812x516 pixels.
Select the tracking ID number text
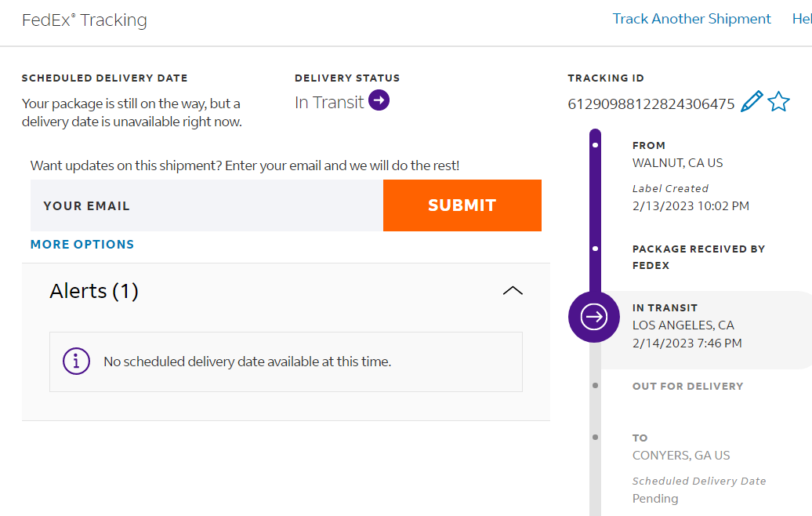pyautogui.click(x=651, y=104)
